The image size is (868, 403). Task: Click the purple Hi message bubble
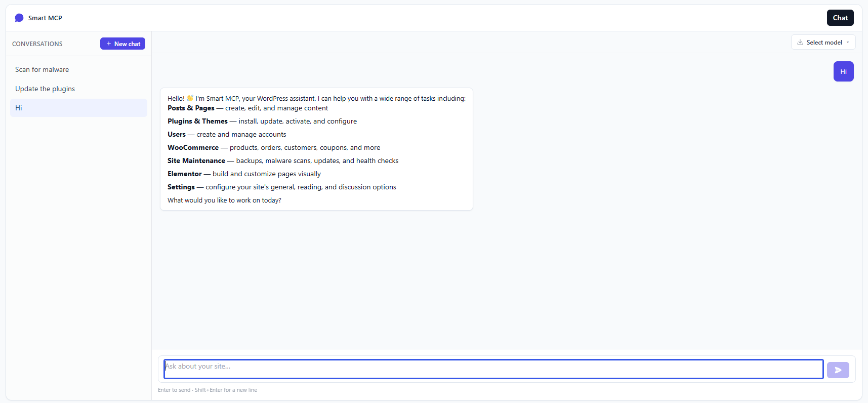pos(843,71)
